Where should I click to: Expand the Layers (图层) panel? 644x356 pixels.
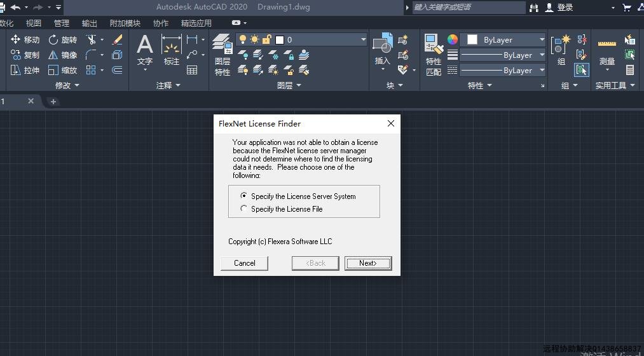coord(289,85)
